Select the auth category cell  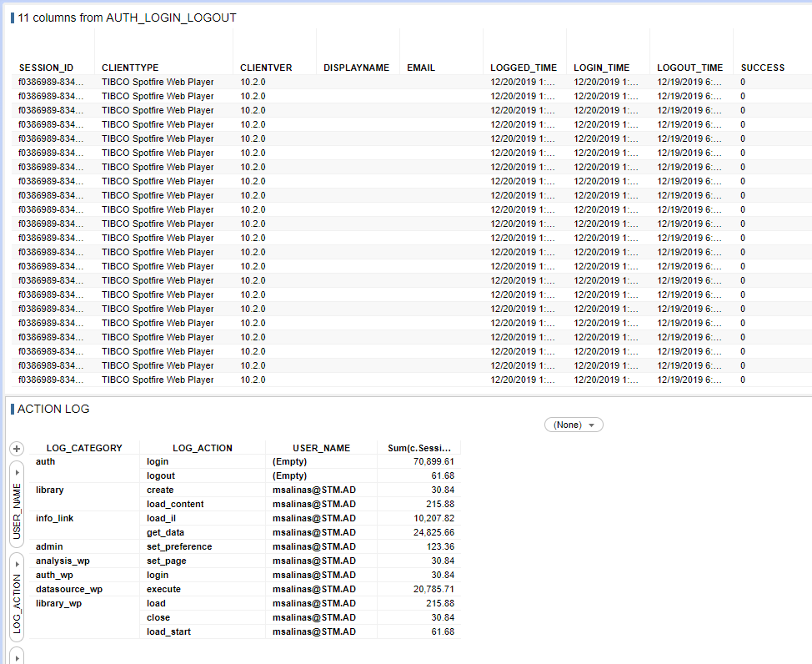[45, 462]
